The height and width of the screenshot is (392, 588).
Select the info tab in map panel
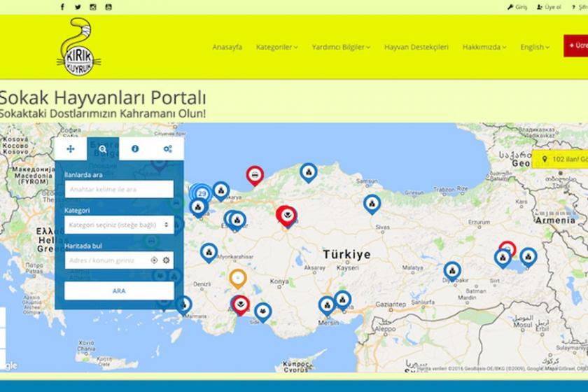[x=135, y=149]
